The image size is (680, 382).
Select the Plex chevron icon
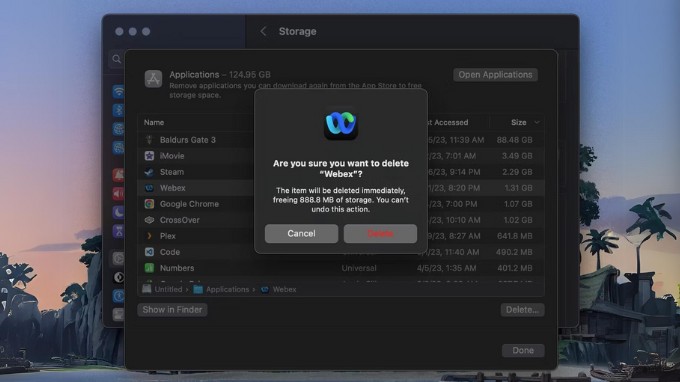point(149,236)
